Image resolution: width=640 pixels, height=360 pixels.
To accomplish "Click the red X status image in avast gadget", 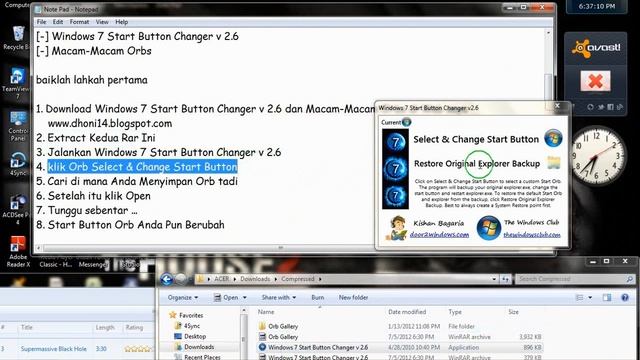I will [596, 81].
